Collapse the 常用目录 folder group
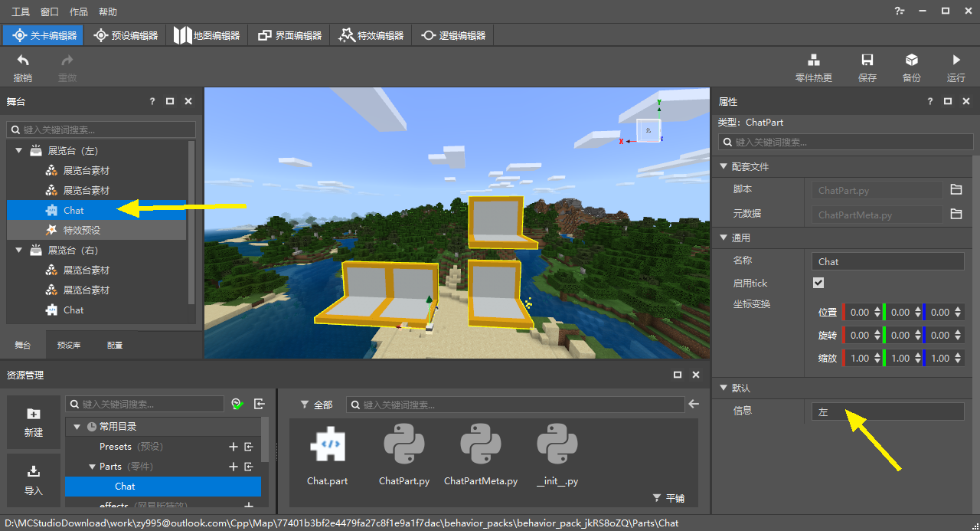 click(77, 427)
